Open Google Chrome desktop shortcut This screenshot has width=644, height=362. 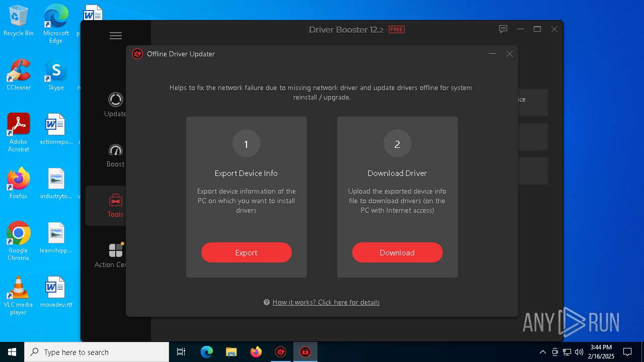(19, 241)
